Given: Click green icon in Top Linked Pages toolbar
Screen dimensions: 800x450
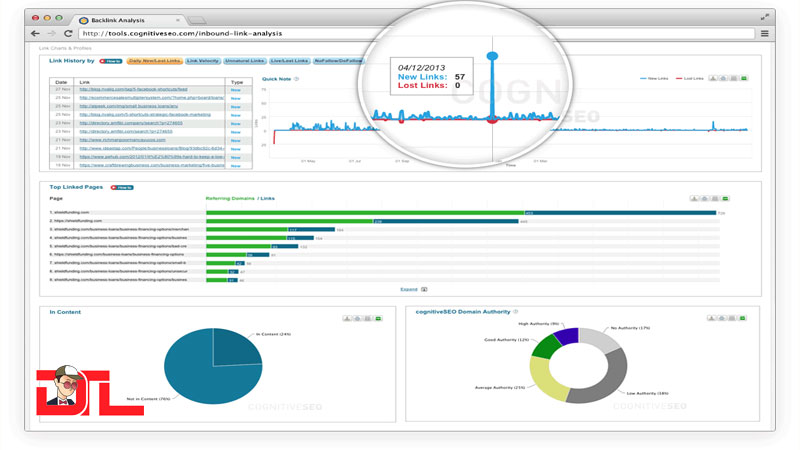Looking at the screenshot, I should [725, 198].
